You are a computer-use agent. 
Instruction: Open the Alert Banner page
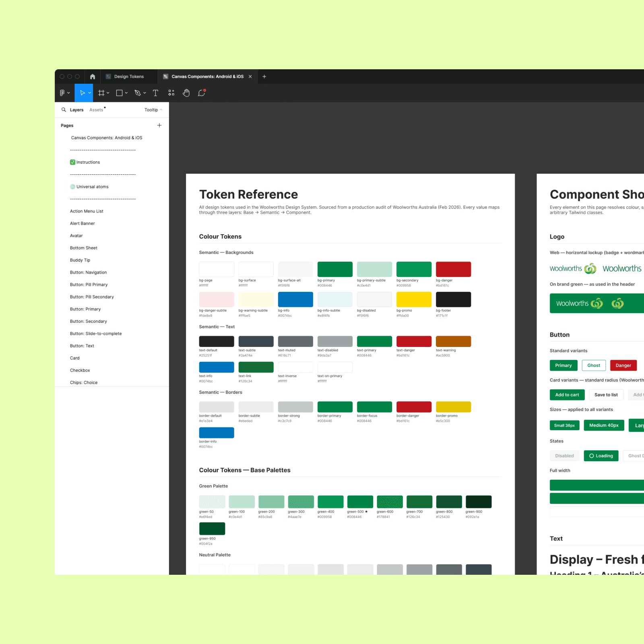(83, 223)
